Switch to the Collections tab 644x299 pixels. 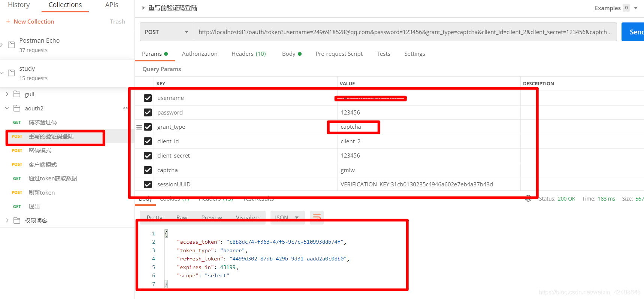coord(65,5)
